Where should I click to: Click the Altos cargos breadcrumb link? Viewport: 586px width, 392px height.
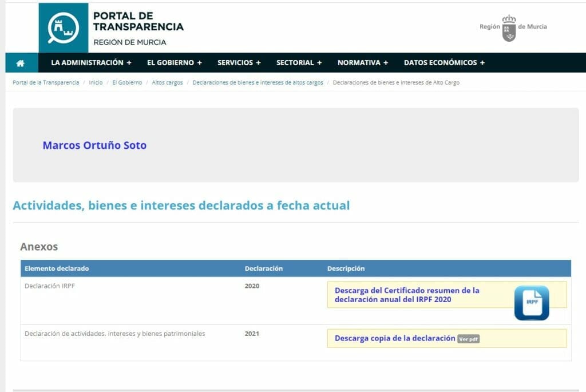pos(166,82)
